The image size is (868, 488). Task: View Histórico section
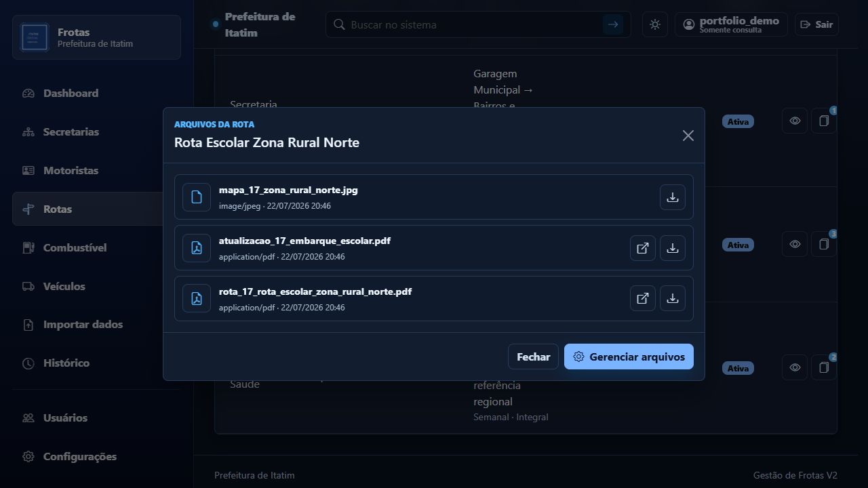[96, 363]
